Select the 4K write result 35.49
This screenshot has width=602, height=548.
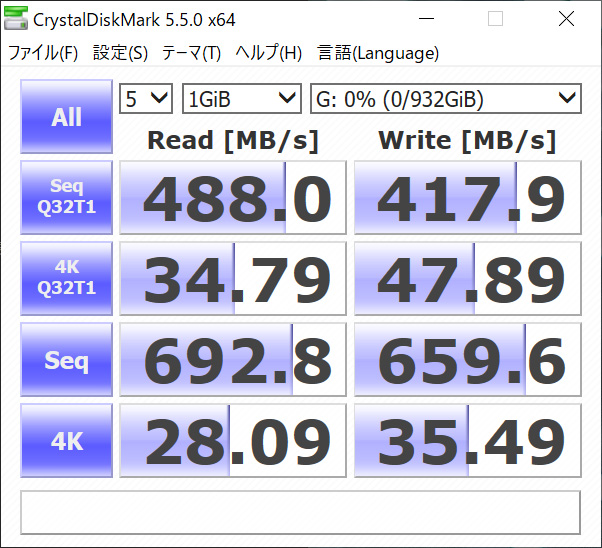tap(468, 440)
